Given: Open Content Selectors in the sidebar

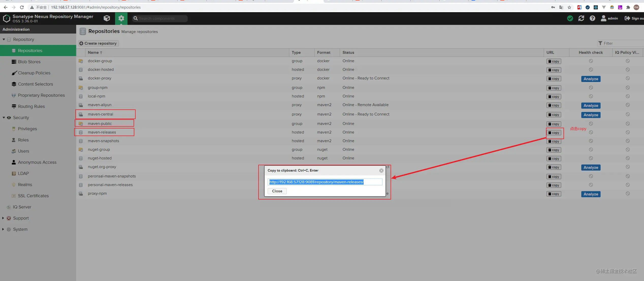Looking at the screenshot, I should pos(38,84).
